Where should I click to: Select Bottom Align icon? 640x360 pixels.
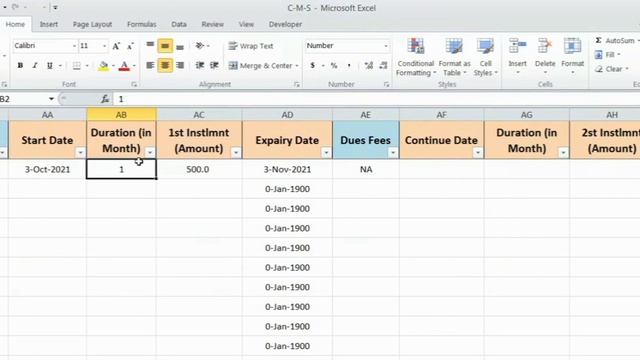180,47
